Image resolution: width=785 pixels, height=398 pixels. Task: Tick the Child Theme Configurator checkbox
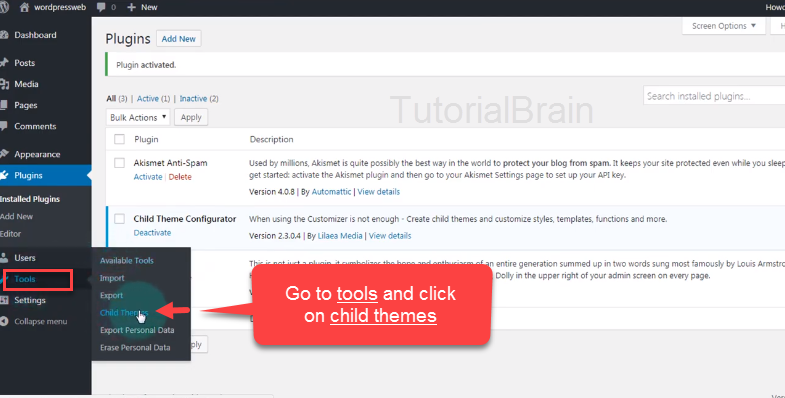tap(119, 219)
